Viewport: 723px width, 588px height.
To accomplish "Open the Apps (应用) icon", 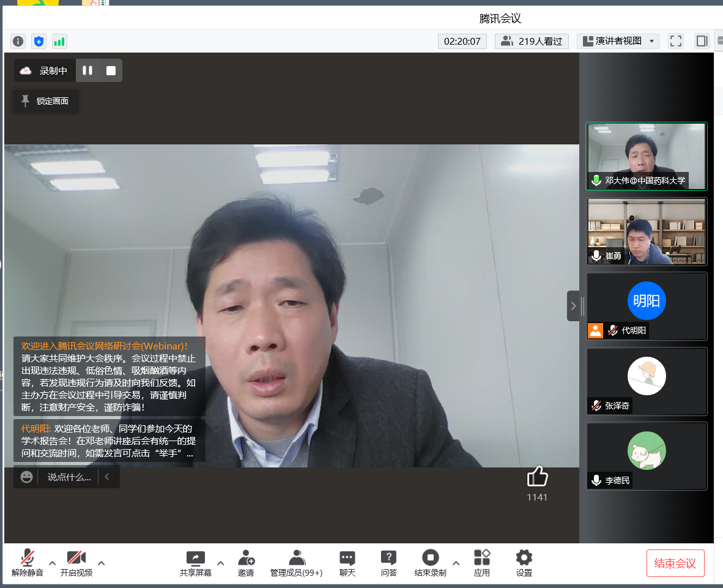I will (482, 562).
